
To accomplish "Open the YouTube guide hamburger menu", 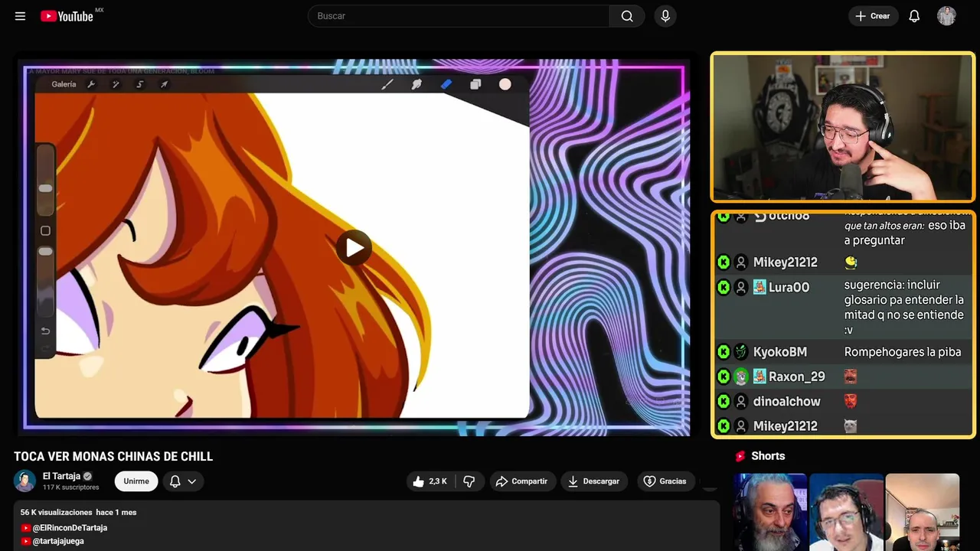I will point(20,16).
